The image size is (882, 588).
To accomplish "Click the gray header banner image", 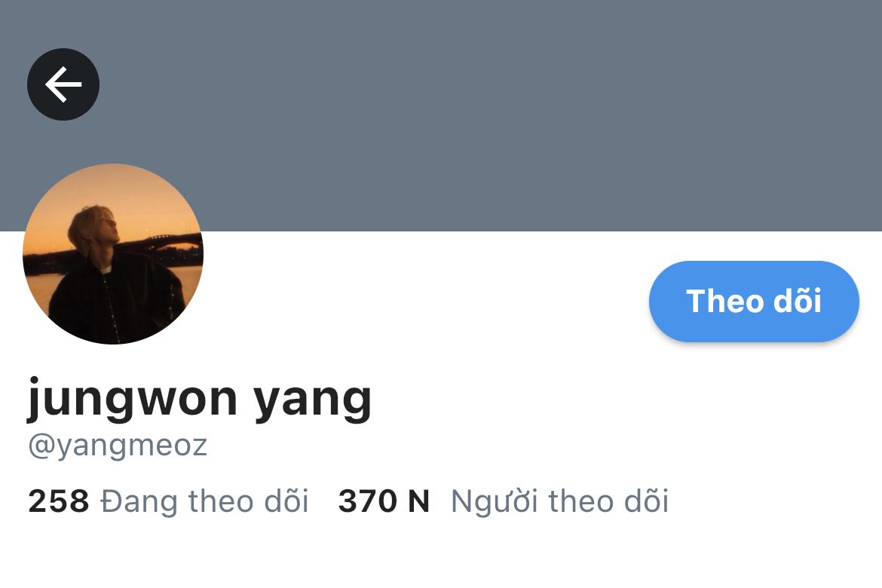I will pos(441,115).
